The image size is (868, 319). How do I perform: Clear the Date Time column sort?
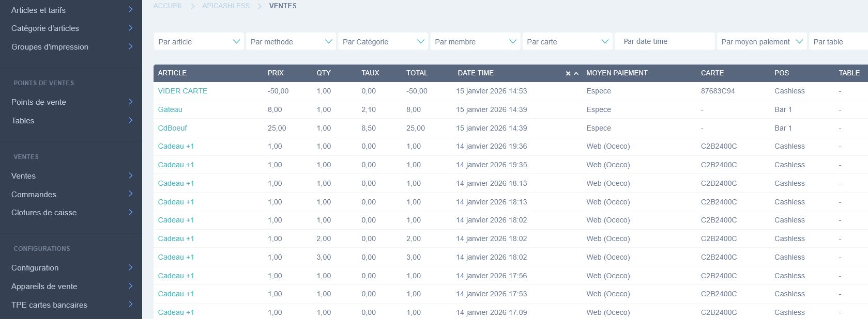[568, 73]
